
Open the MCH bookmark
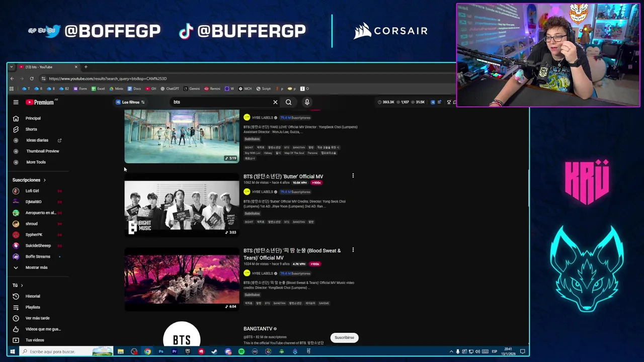point(245,88)
